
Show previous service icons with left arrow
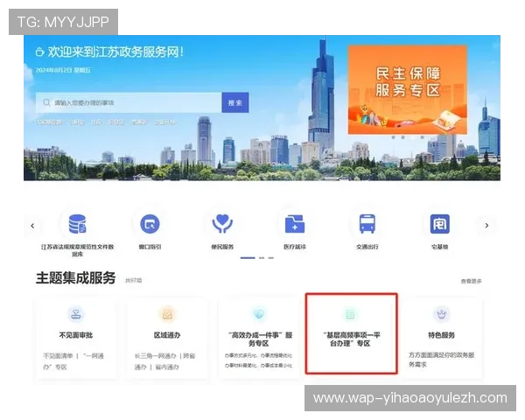click(x=32, y=226)
